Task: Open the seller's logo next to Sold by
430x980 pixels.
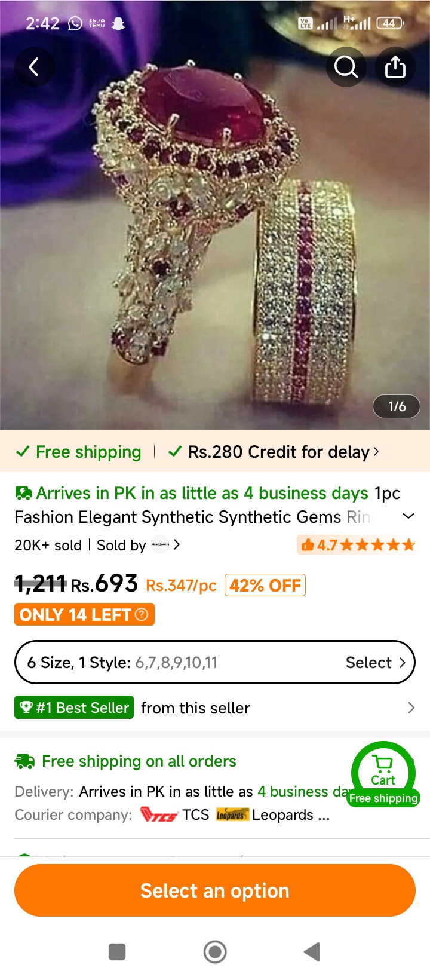Action: pyautogui.click(x=160, y=545)
